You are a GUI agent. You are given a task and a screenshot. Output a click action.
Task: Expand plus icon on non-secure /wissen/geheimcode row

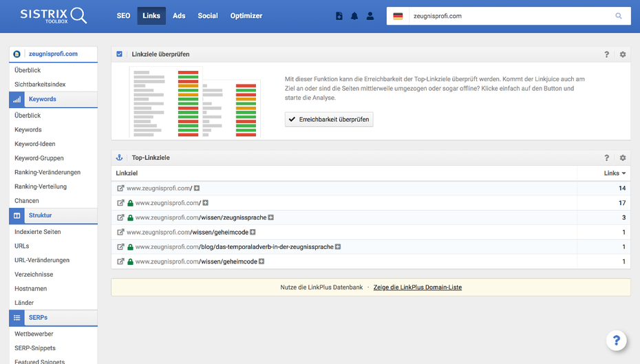pyautogui.click(x=253, y=232)
